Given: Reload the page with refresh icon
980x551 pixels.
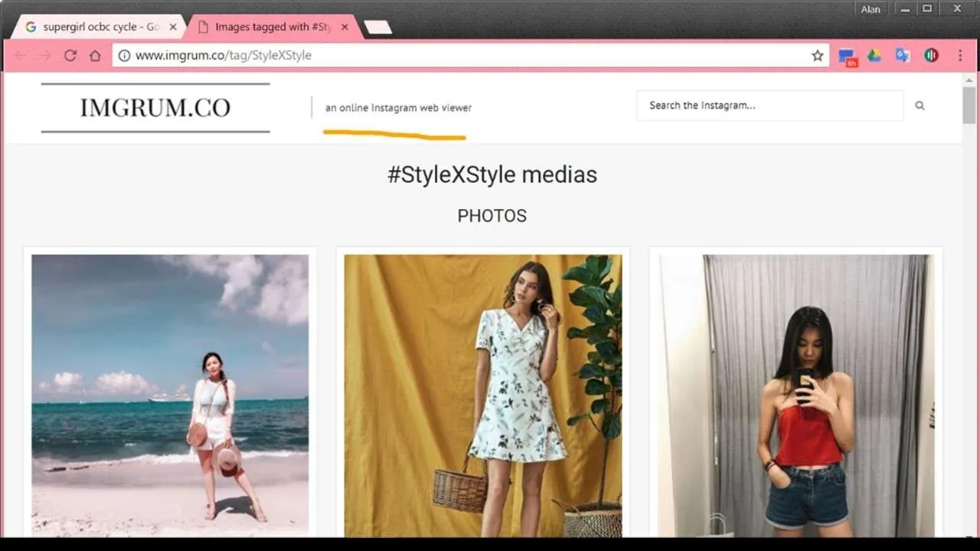Looking at the screenshot, I should click(70, 55).
